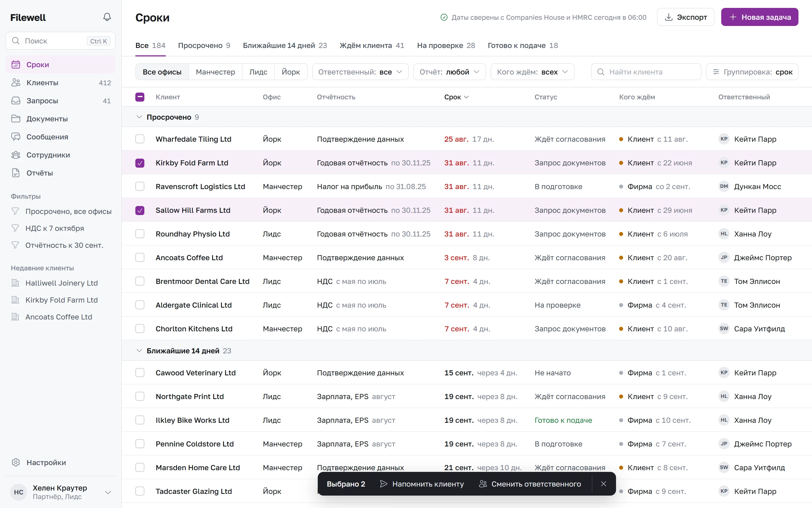
Task: Open Сотрудники section
Action: tap(60, 155)
